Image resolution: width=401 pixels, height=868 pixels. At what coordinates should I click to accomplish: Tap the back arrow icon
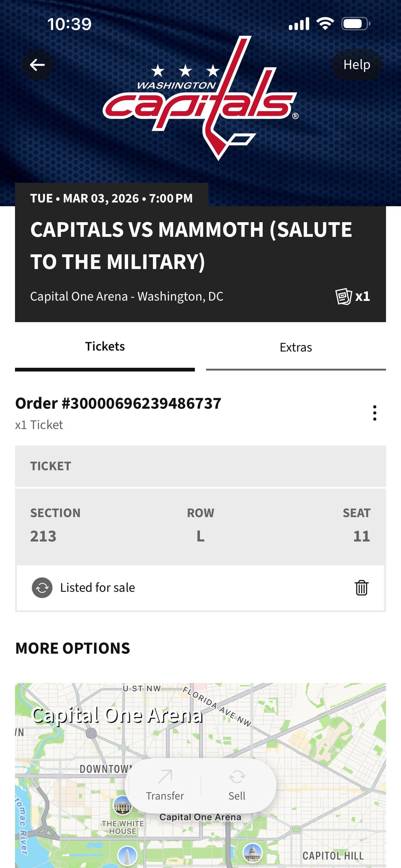click(x=37, y=65)
